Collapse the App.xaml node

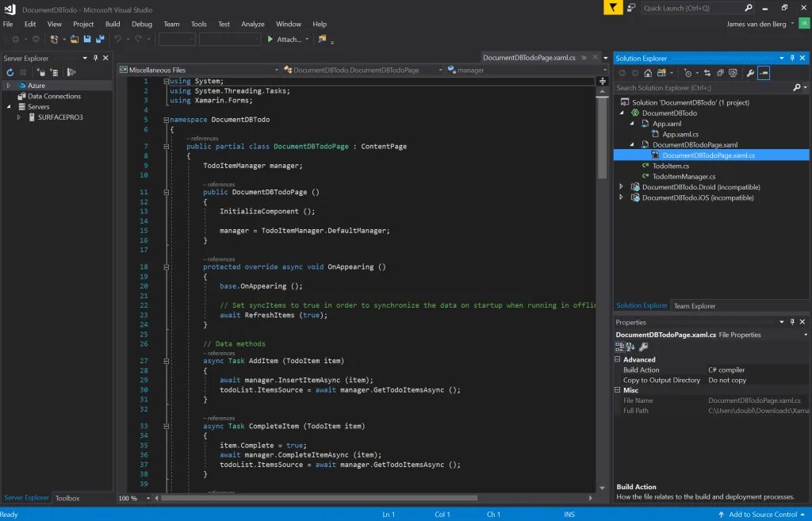632,124
